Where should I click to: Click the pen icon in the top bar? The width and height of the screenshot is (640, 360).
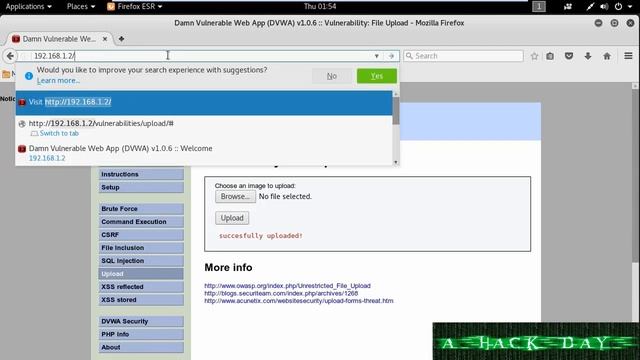(x=590, y=7)
